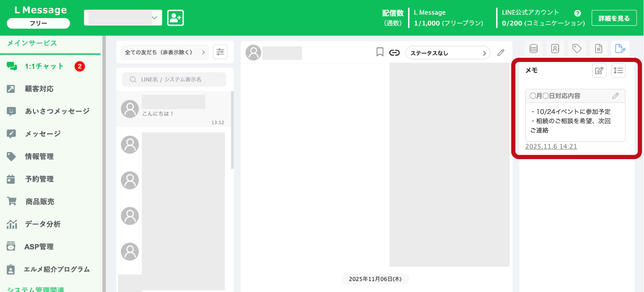Click the add-account person icon

[x=175, y=18]
